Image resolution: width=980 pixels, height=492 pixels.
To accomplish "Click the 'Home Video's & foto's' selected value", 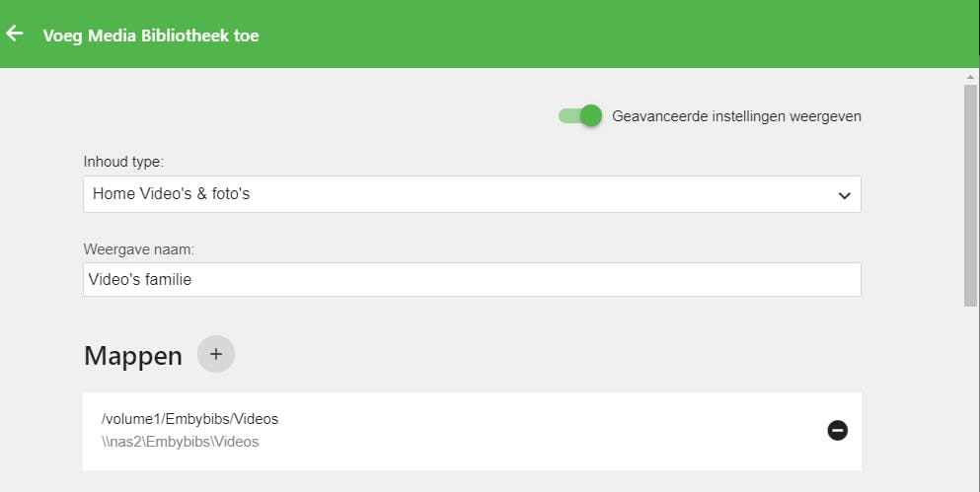I will 172,194.
